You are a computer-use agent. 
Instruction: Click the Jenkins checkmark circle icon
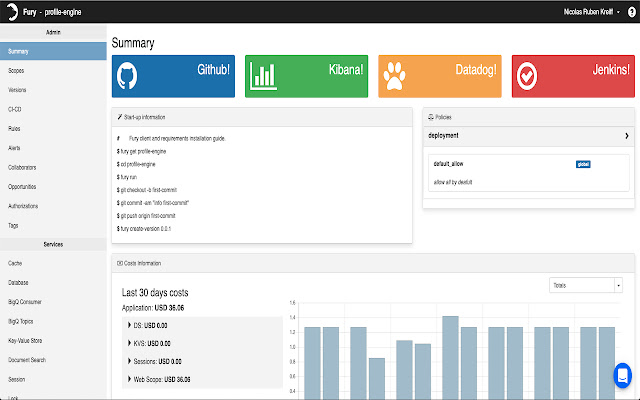[x=527, y=76]
